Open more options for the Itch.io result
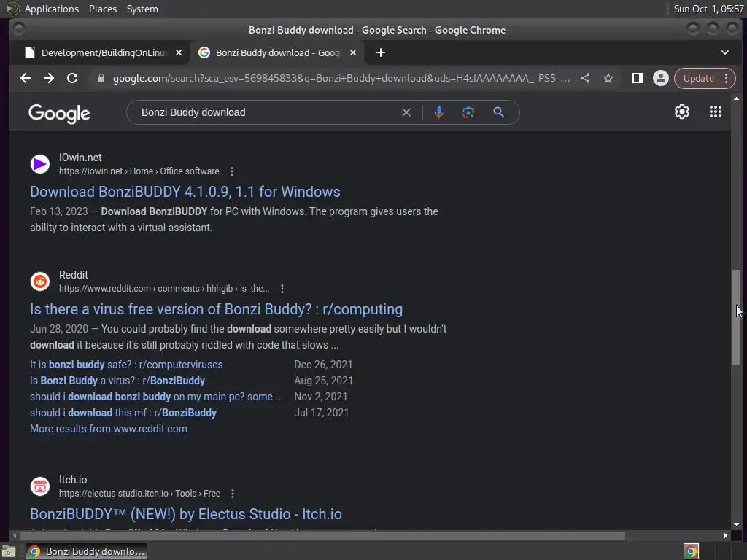This screenshot has width=747, height=560. click(233, 494)
